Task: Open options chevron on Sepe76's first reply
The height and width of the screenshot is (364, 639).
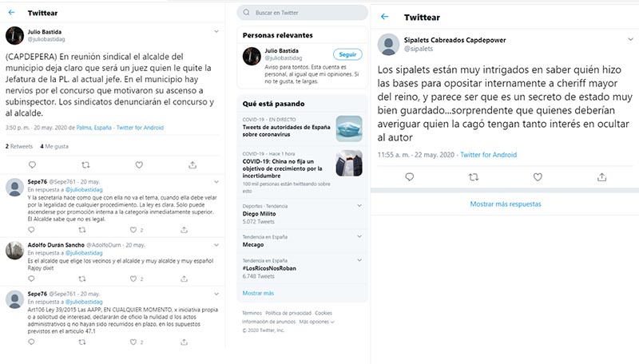Action: [x=216, y=181]
